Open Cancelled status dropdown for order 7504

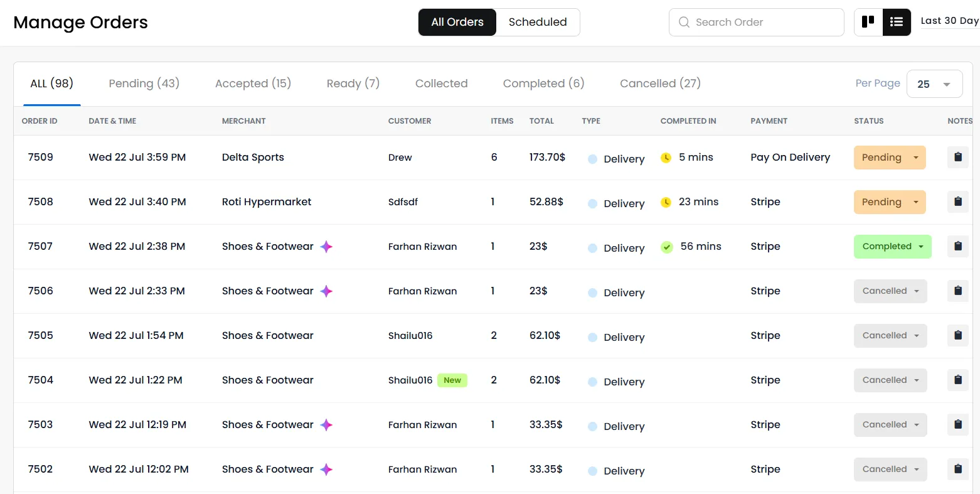click(890, 380)
